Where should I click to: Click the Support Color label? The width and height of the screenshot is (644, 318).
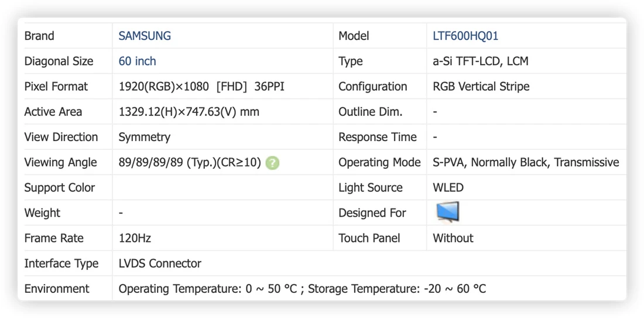pyautogui.click(x=60, y=188)
